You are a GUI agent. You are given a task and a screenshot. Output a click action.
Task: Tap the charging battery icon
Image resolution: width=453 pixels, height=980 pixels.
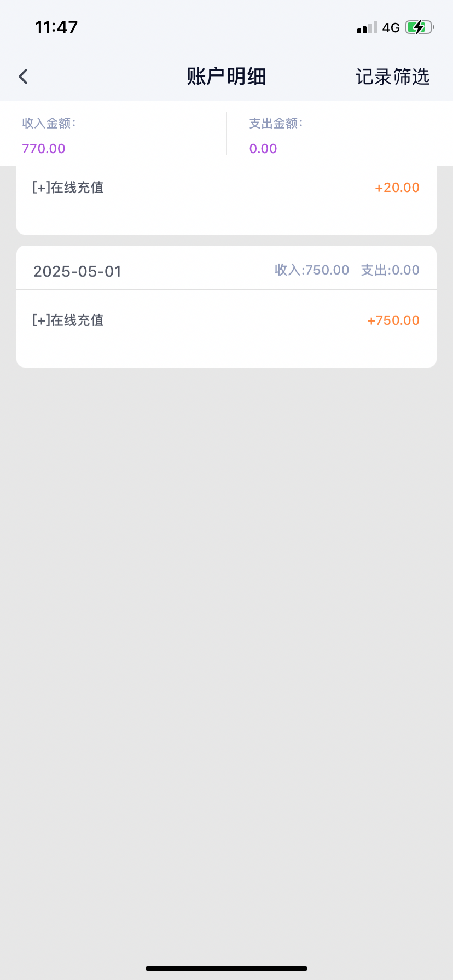(419, 27)
